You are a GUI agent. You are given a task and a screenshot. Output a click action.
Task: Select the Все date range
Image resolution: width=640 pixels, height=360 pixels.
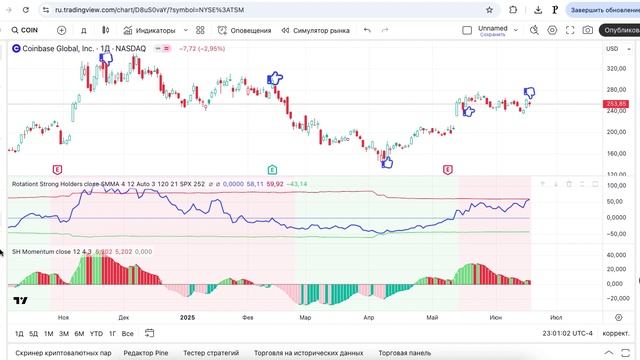tap(127, 333)
